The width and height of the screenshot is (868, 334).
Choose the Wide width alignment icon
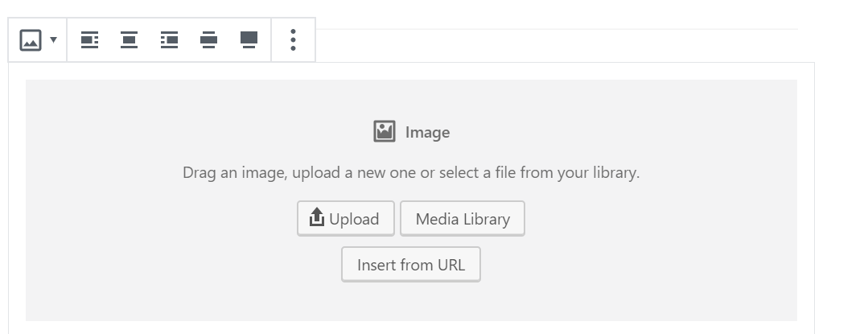(x=208, y=40)
